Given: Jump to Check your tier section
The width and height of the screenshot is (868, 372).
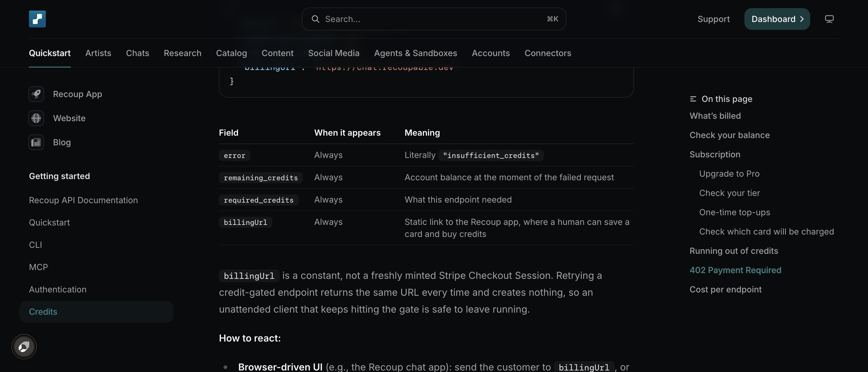Looking at the screenshot, I should (x=729, y=193).
